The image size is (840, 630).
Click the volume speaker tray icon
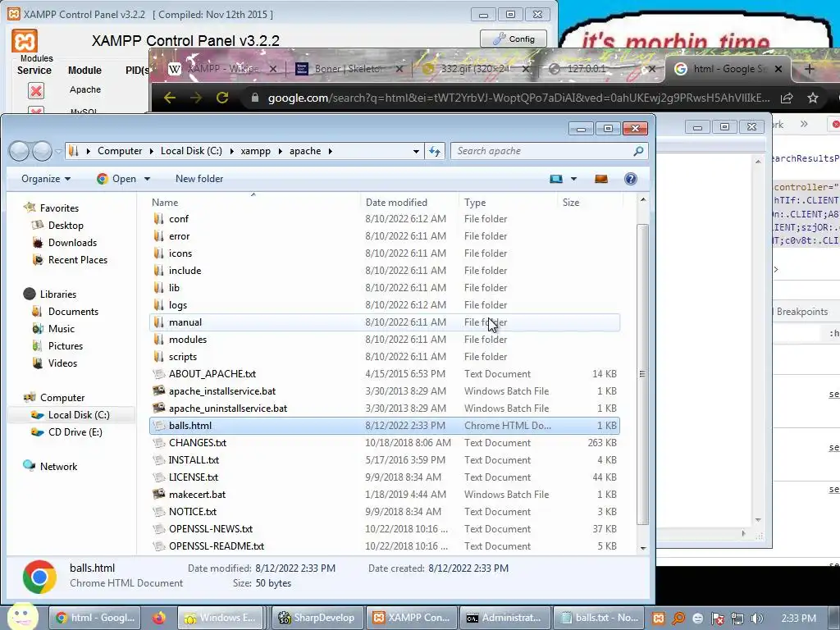(757, 619)
